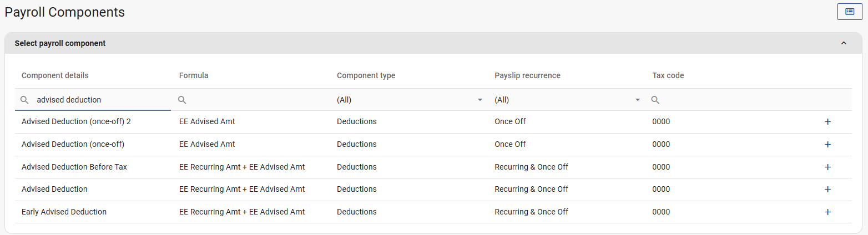Click the Component details column header
868x235 pixels.
click(55, 75)
